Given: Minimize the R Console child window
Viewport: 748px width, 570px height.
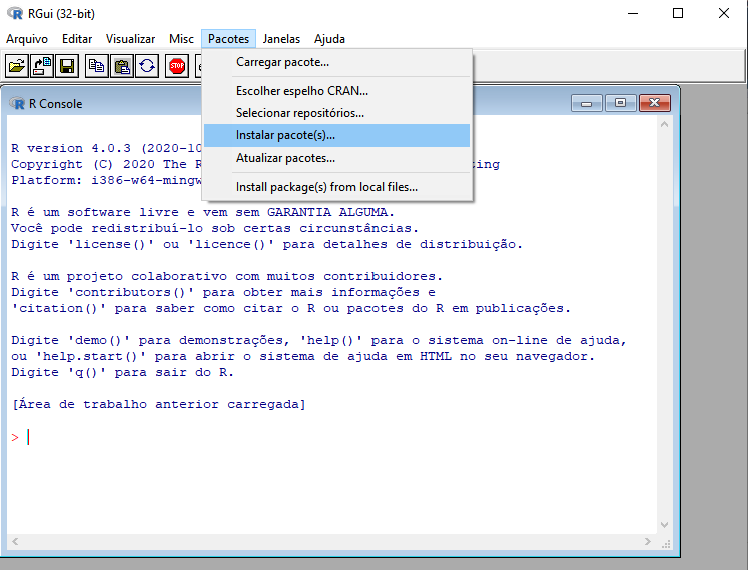Looking at the screenshot, I should click(x=587, y=103).
